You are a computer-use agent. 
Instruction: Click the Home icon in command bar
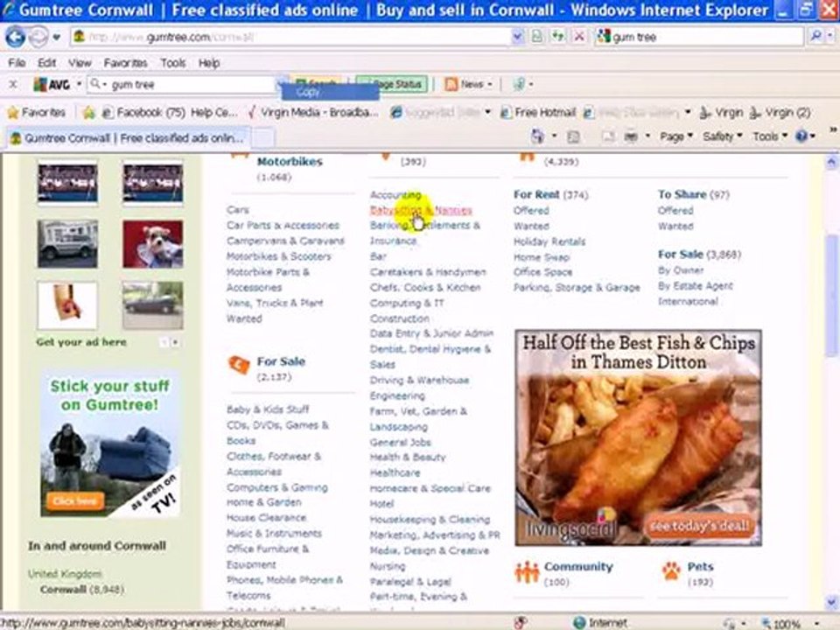click(537, 136)
